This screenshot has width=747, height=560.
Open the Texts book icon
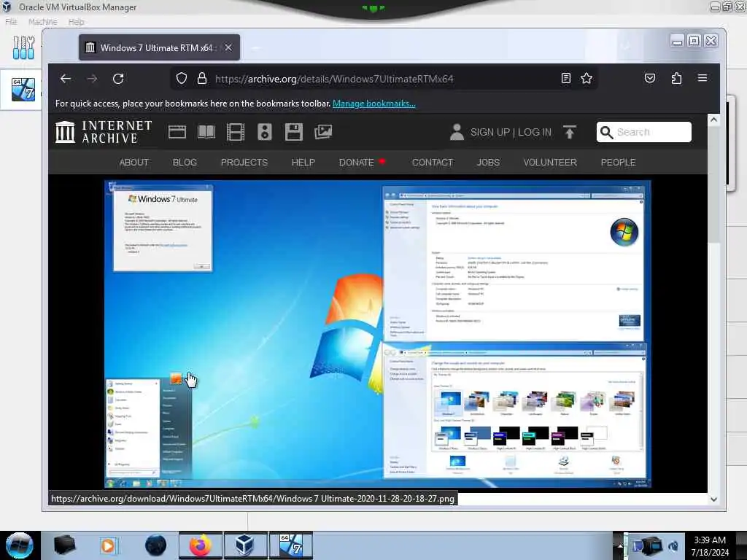tap(206, 132)
